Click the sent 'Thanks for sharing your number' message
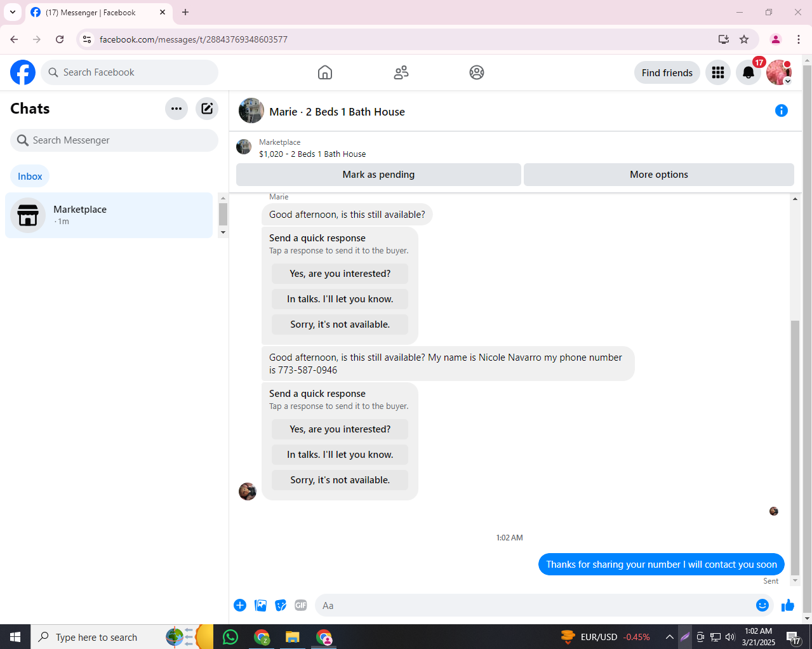This screenshot has height=649, width=812. [x=662, y=565]
